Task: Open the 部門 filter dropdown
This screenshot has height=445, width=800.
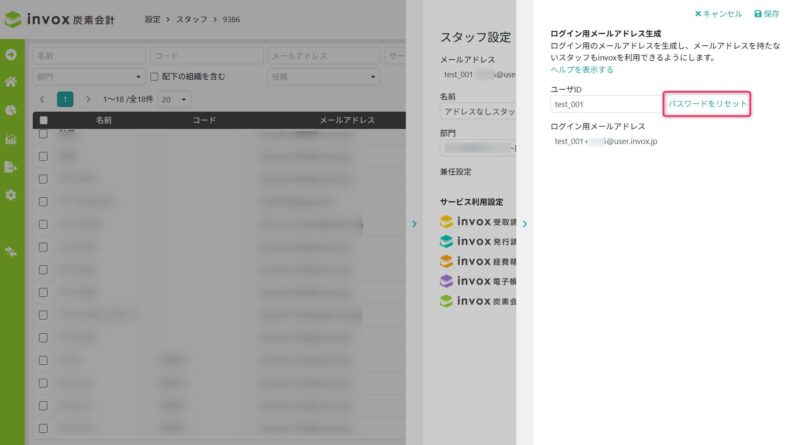Action: click(x=89, y=77)
